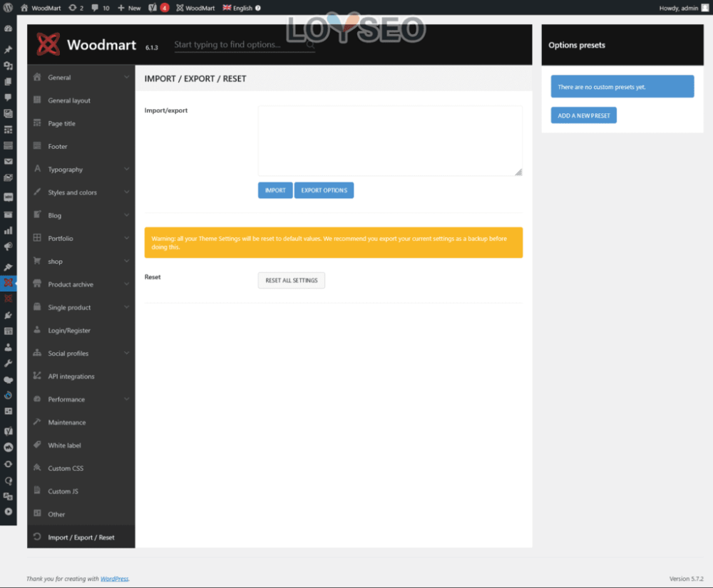713x588 pixels.
Task: Click the + New button in admin bar
Action: click(x=129, y=8)
